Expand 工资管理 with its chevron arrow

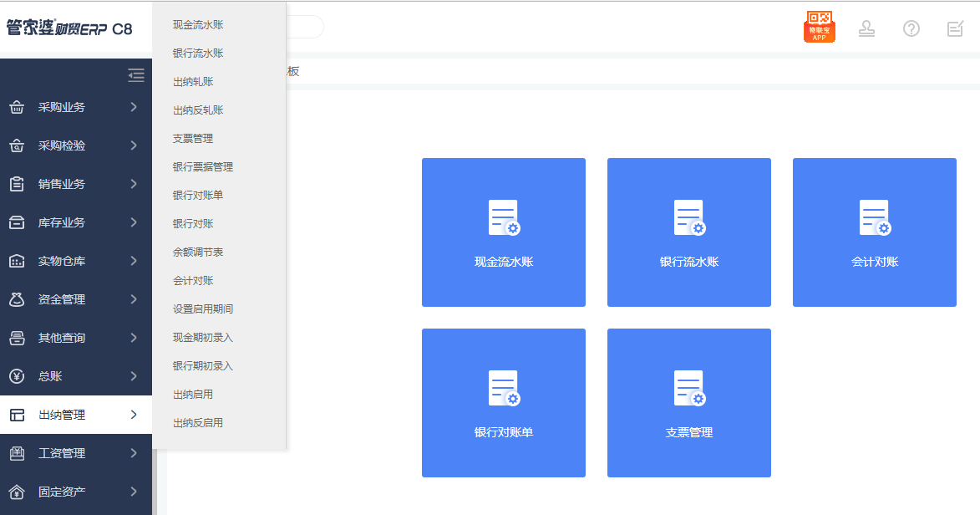(134, 453)
